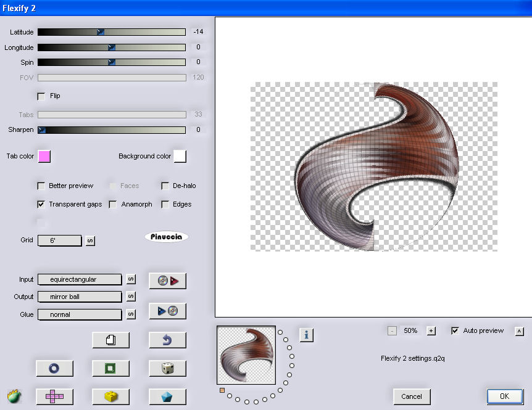Viewport: 532px width, 410px height.
Task: Click the Latitude slider handle
Action: [101, 32]
